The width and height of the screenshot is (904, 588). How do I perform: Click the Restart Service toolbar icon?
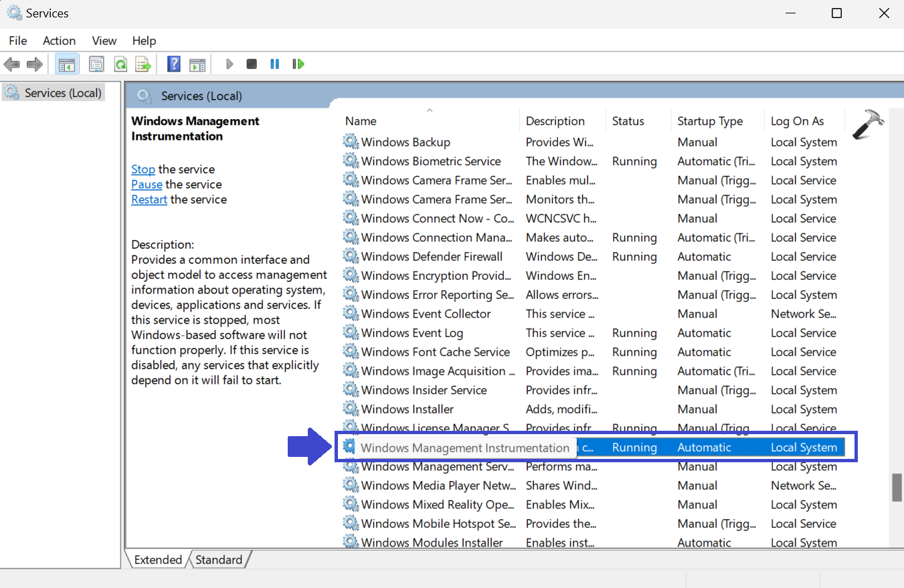298,64
